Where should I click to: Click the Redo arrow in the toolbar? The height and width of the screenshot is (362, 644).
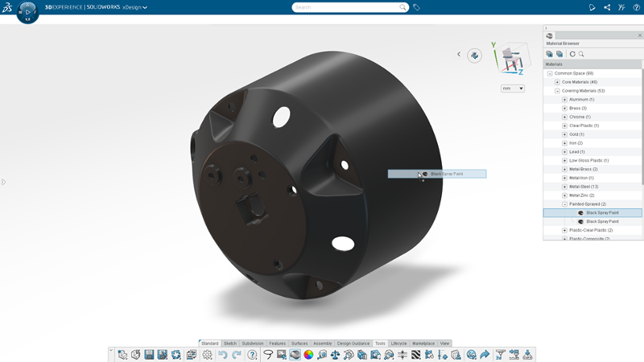point(237,355)
